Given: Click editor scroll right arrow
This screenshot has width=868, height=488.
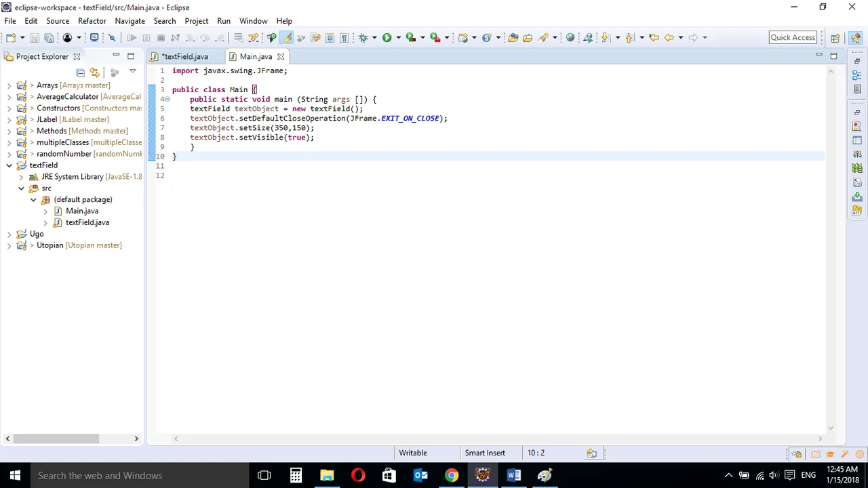Looking at the screenshot, I should pyautogui.click(x=819, y=439).
